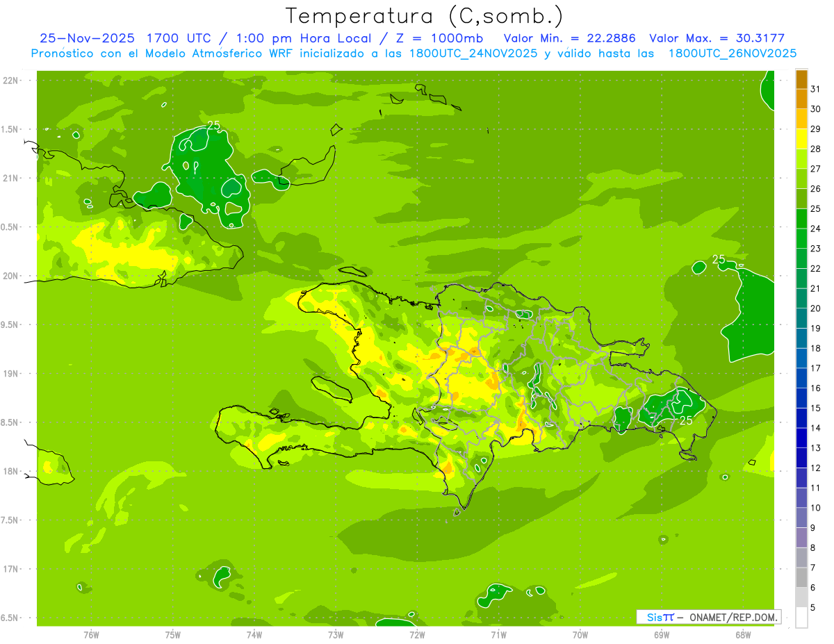Click the gray legend swatch between 6 and 7
This screenshot has width=834, height=644.
point(801,577)
